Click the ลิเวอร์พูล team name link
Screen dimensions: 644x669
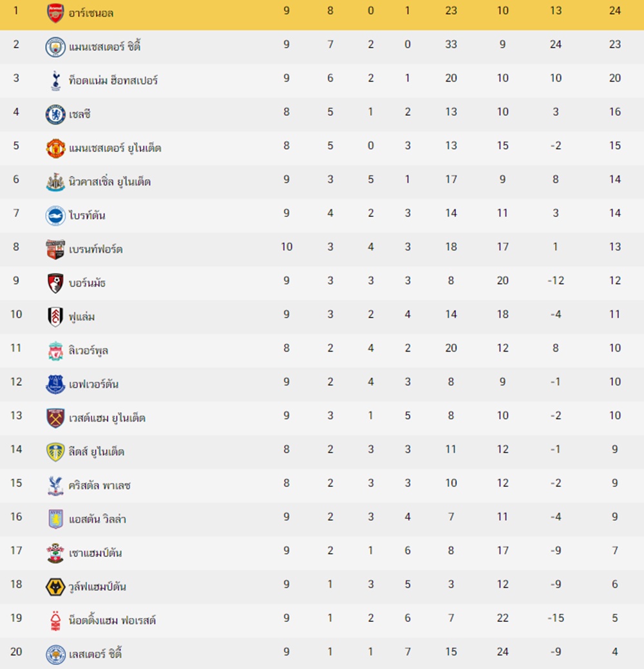coord(88,351)
